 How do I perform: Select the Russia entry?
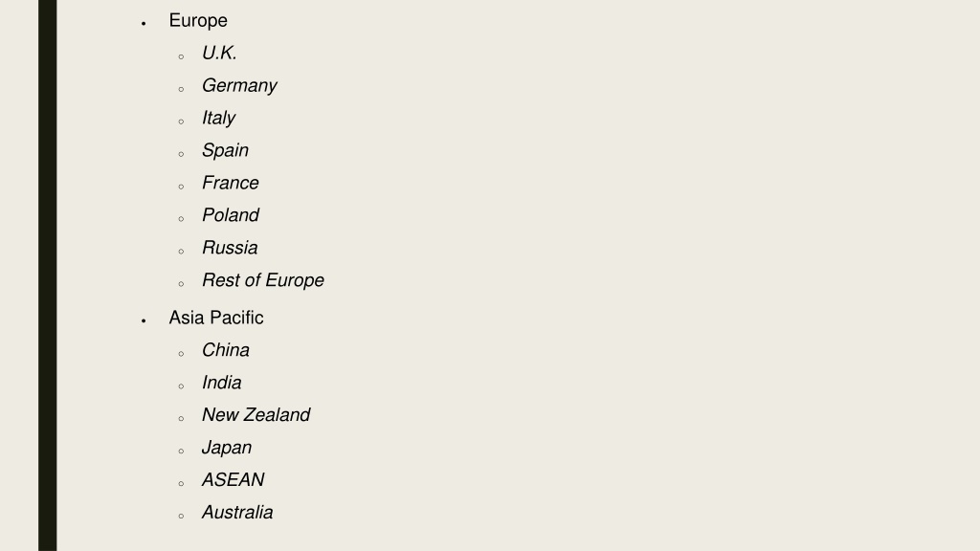tap(230, 248)
